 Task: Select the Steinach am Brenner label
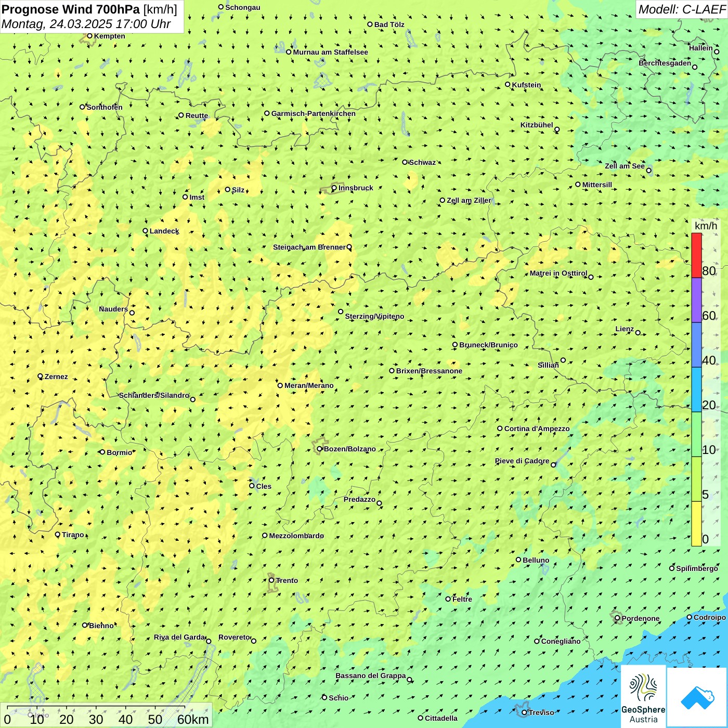[309, 247]
